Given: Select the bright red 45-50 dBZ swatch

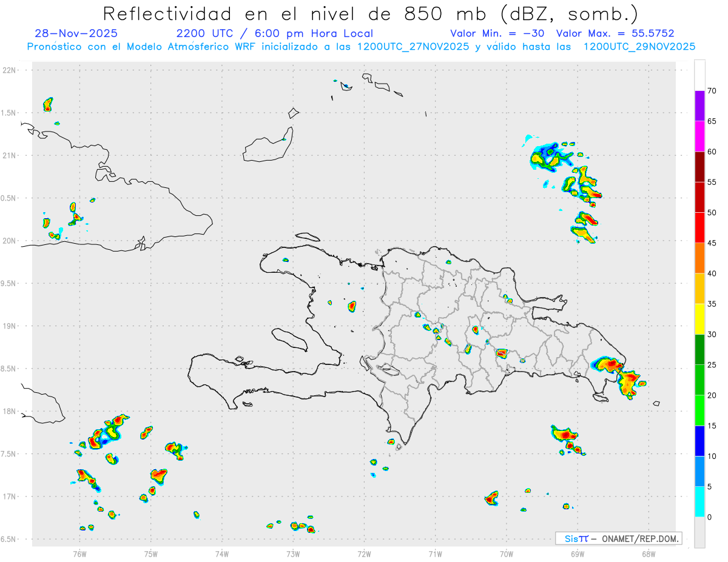Looking at the screenshot, I should pos(699,228).
